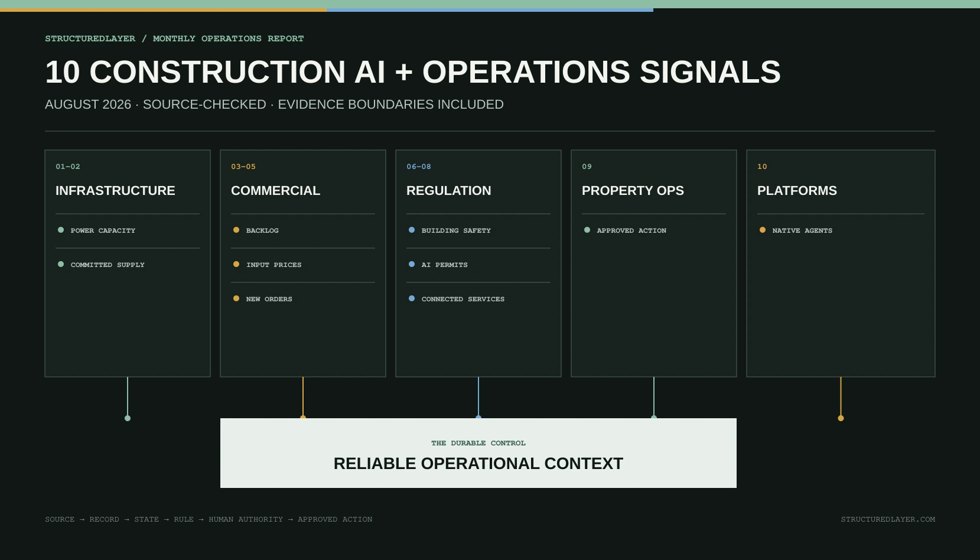Click 'THE DURABLE CONTROL' caption
The width and height of the screenshot is (980, 560).
(478, 443)
